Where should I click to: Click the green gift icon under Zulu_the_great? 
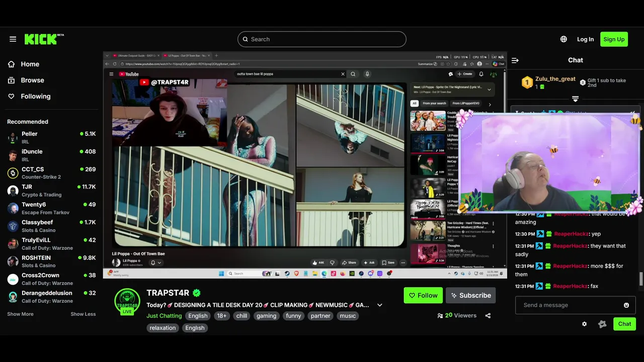click(542, 87)
